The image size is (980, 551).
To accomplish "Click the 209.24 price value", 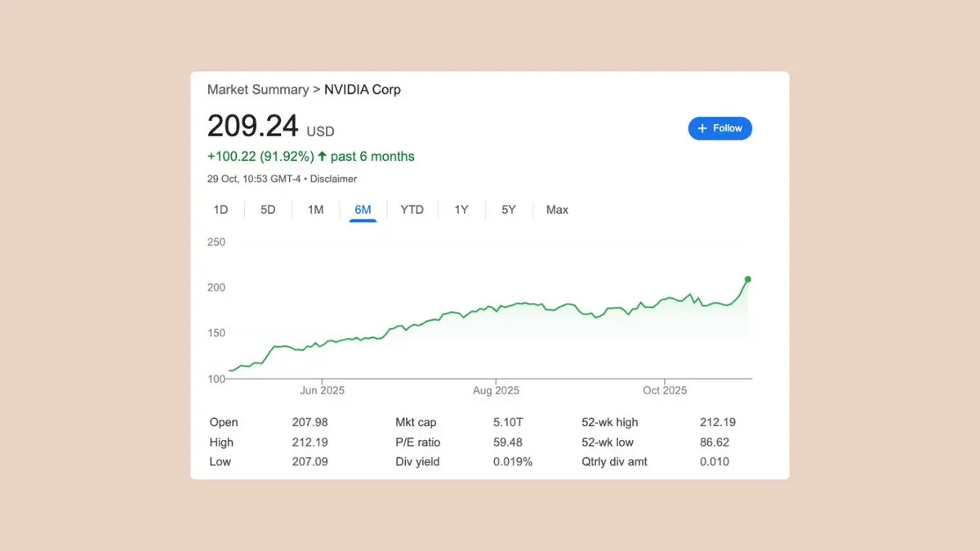I will coord(252,127).
